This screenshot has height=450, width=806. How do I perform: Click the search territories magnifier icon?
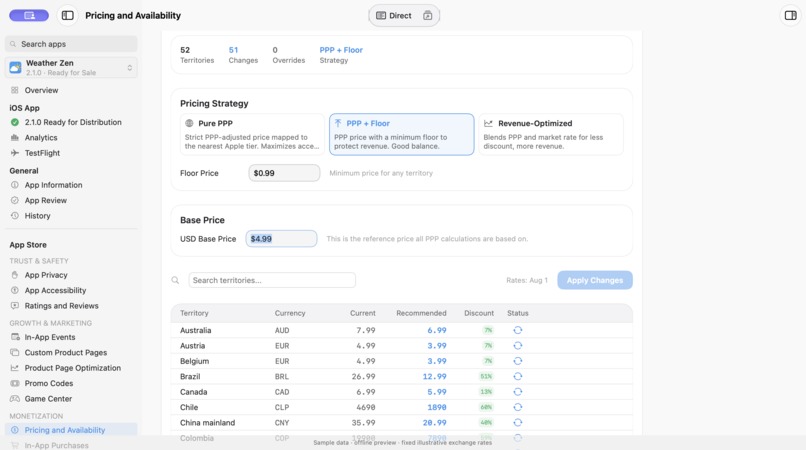[175, 280]
